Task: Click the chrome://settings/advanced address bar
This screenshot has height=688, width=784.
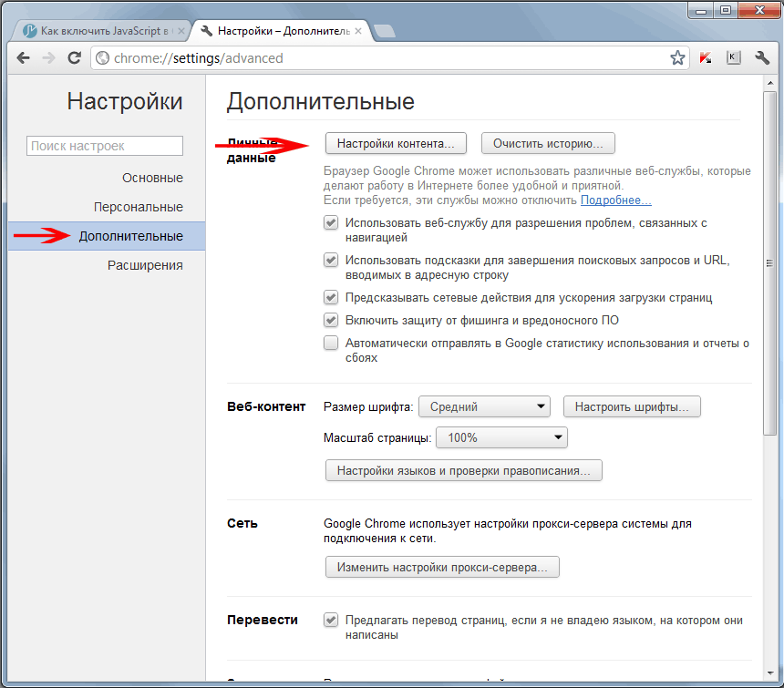Action: (x=390, y=58)
